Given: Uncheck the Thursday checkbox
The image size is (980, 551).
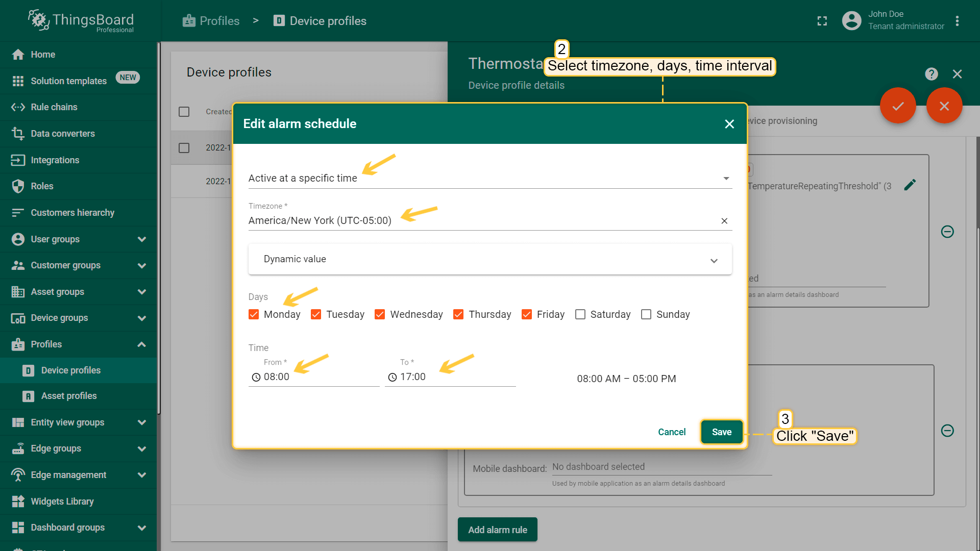Looking at the screenshot, I should coord(458,314).
